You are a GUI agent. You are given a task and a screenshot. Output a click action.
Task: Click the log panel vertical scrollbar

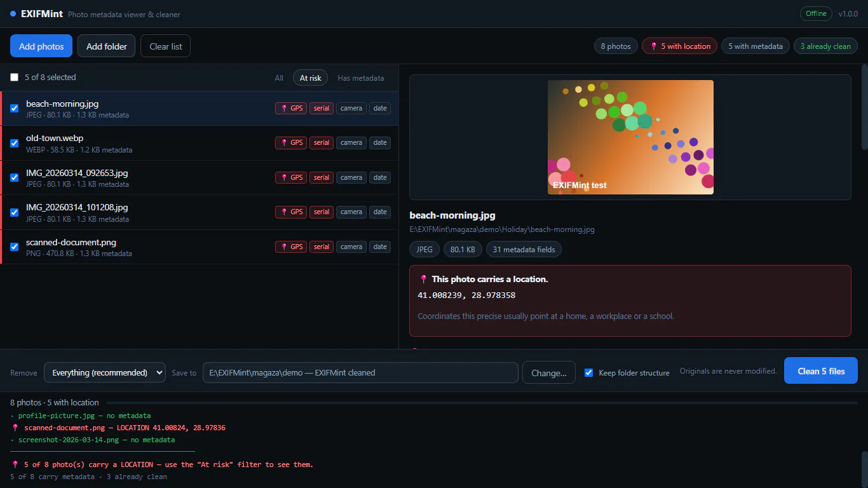[x=864, y=468]
